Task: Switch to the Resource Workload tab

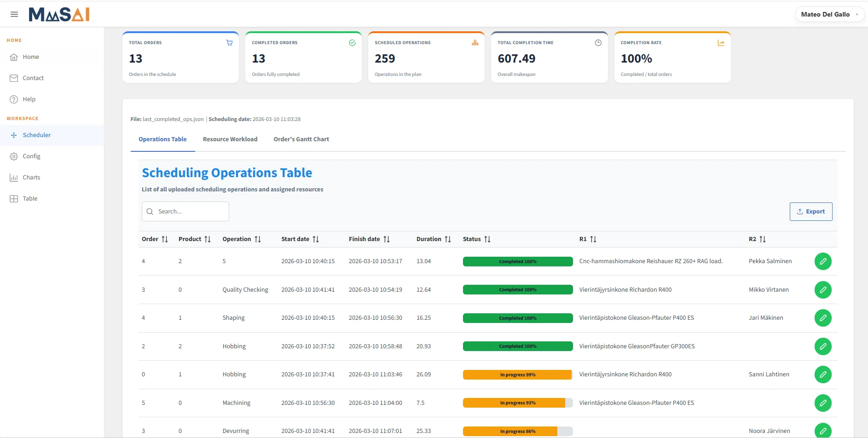Action: [x=230, y=139]
